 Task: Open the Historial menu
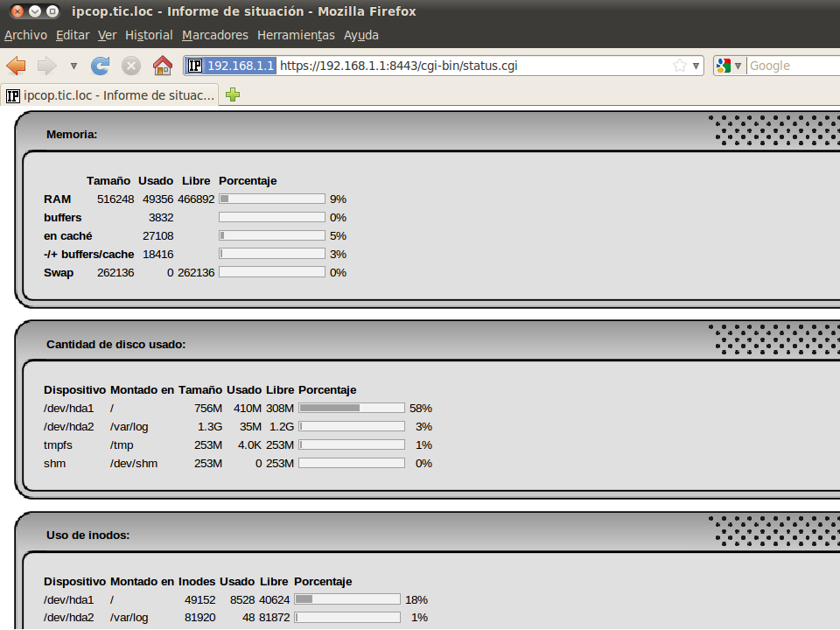coord(149,35)
